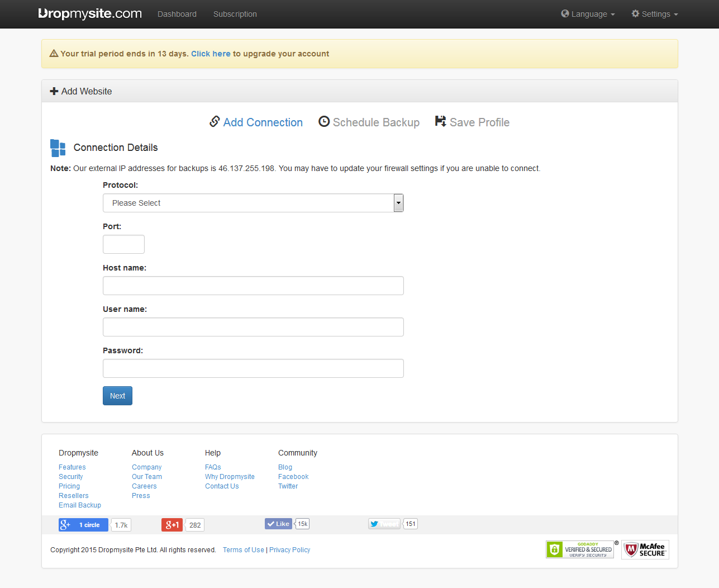Click the globe icon beside Language
The width and height of the screenshot is (719, 588).
pos(565,13)
